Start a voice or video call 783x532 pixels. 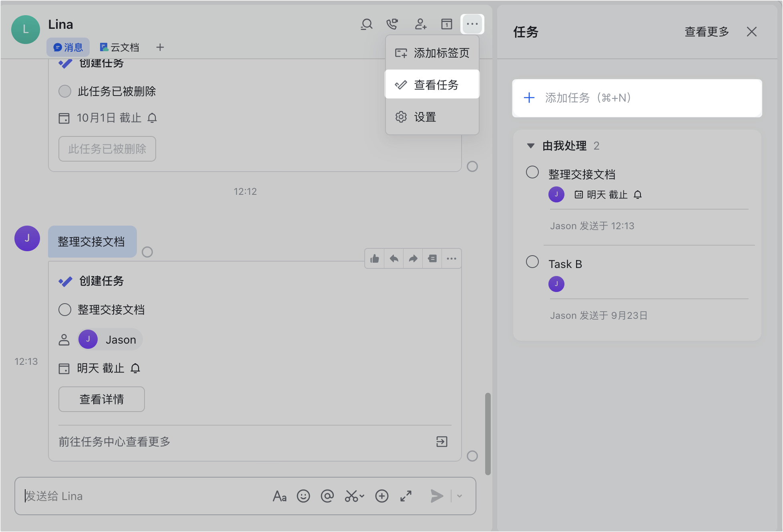pos(392,24)
